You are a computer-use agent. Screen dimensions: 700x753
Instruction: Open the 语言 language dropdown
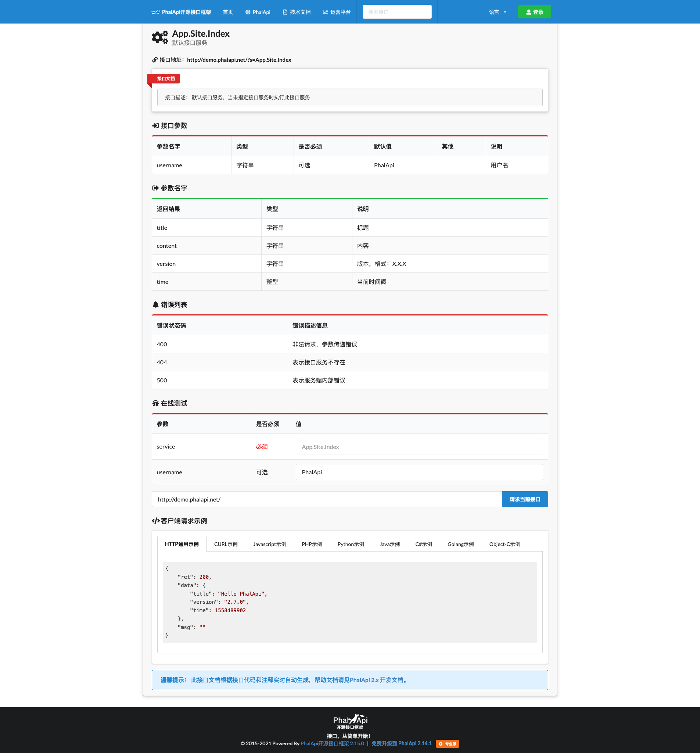(498, 12)
